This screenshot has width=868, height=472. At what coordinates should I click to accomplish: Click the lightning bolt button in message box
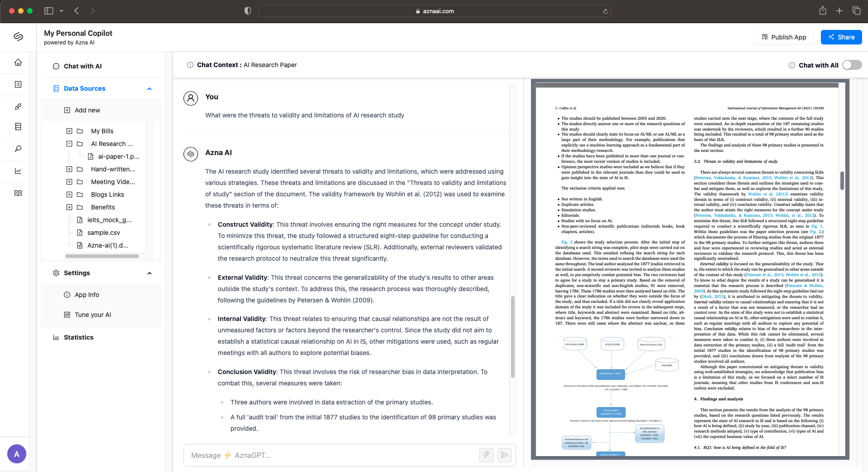tap(487, 455)
